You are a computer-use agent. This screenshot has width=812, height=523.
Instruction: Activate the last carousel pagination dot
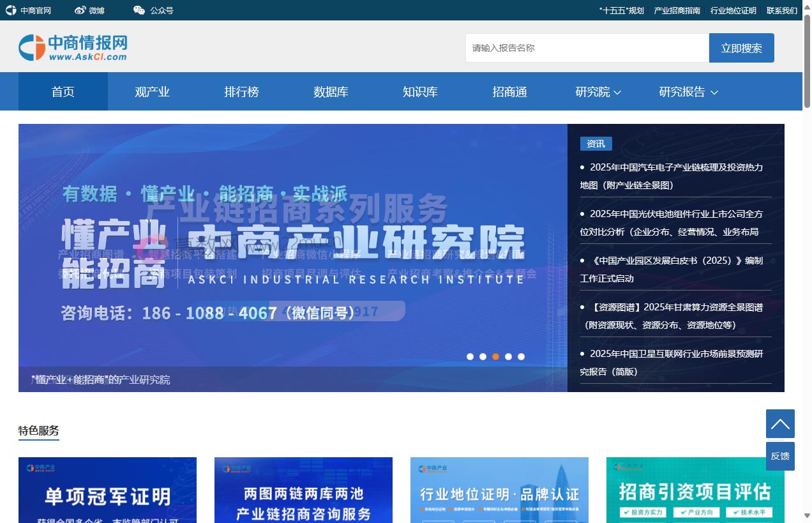[x=522, y=357]
